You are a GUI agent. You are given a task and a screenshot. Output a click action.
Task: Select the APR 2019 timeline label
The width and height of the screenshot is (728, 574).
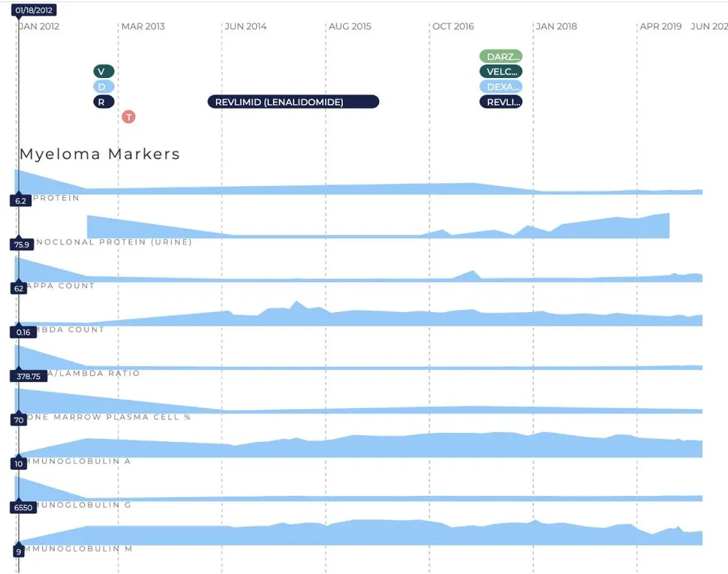(x=660, y=26)
